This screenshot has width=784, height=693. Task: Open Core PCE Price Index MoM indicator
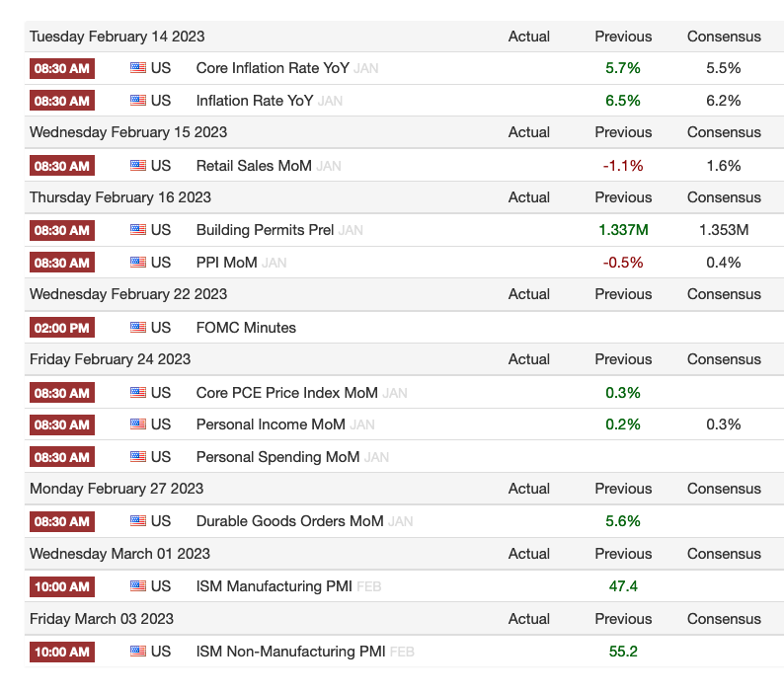click(x=286, y=393)
